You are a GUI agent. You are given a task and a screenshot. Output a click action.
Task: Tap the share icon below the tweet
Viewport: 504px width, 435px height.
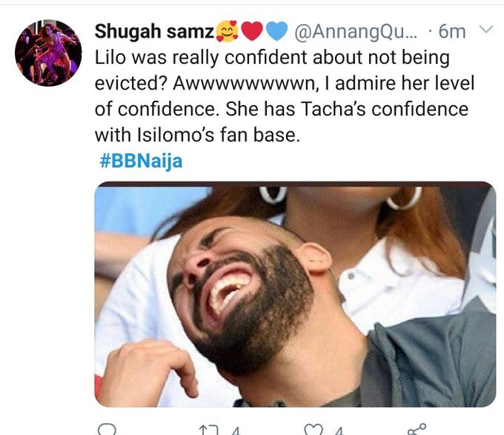tap(417, 429)
